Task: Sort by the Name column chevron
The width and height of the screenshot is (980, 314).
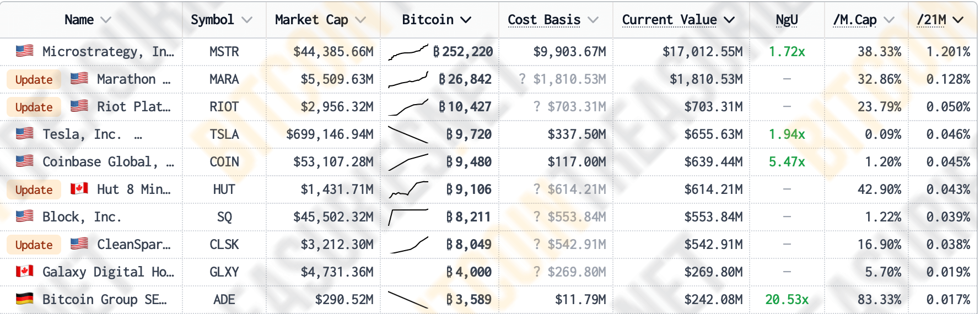Action: [106, 20]
